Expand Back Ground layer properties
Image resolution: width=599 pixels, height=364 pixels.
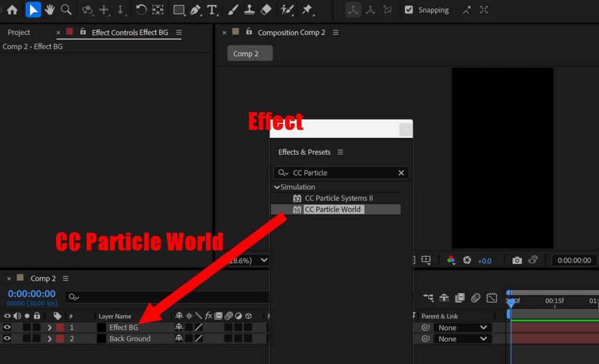49,338
